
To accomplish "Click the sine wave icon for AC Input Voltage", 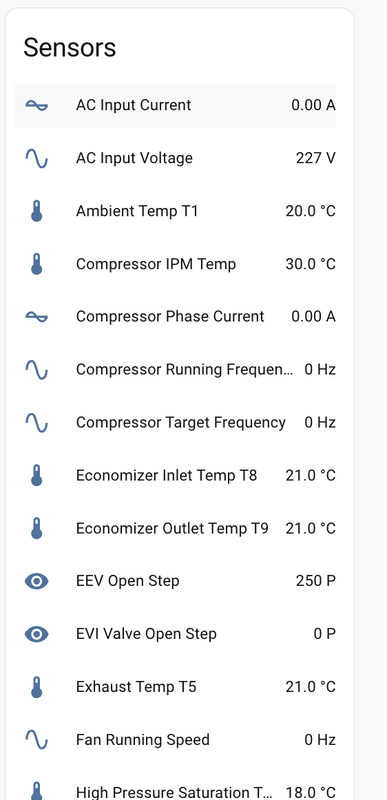I will tap(37, 158).
